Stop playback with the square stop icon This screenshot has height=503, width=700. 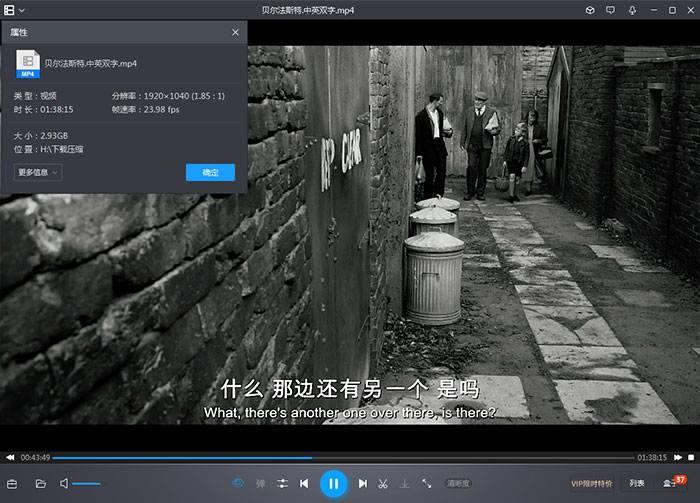(x=691, y=457)
